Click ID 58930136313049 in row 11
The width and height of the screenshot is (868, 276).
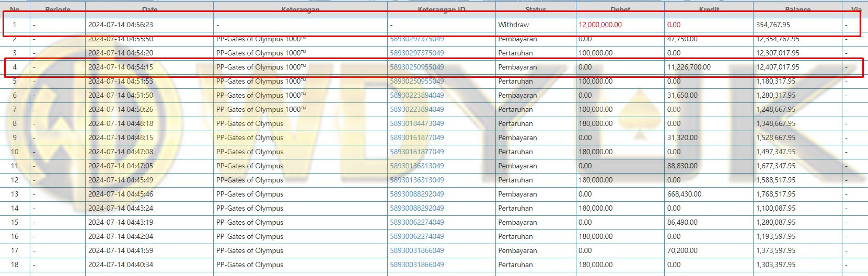(x=416, y=166)
